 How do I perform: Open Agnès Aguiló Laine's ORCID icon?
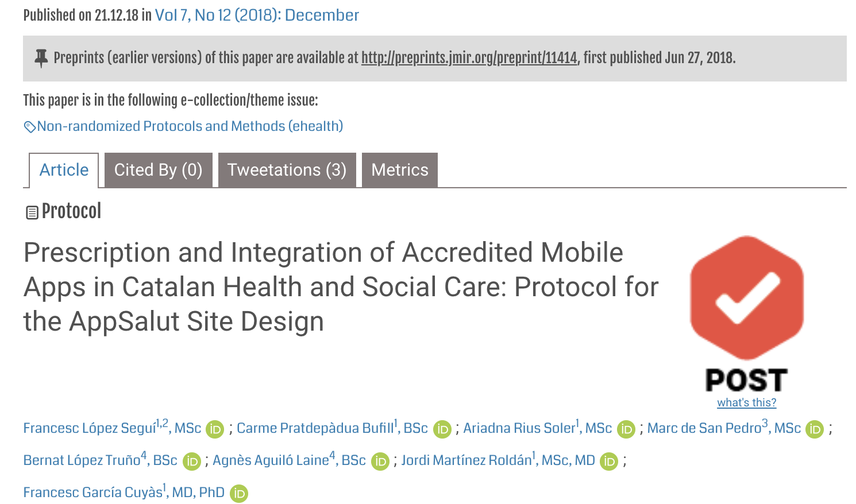tap(380, 462)
